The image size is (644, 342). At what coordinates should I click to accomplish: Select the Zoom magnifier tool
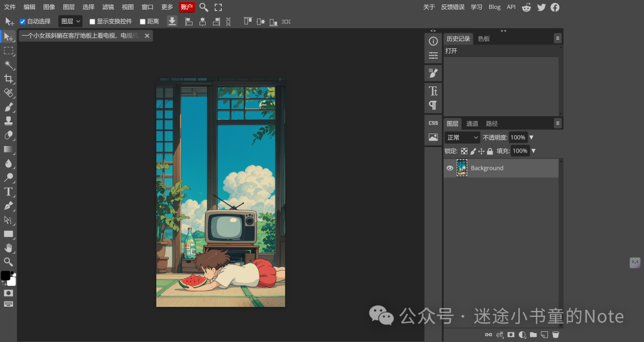(x=8, y=262)
